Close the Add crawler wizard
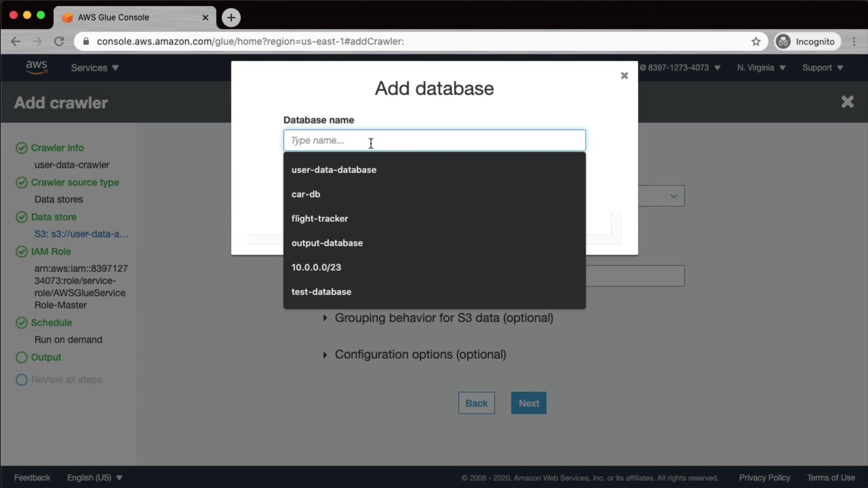 847,102
